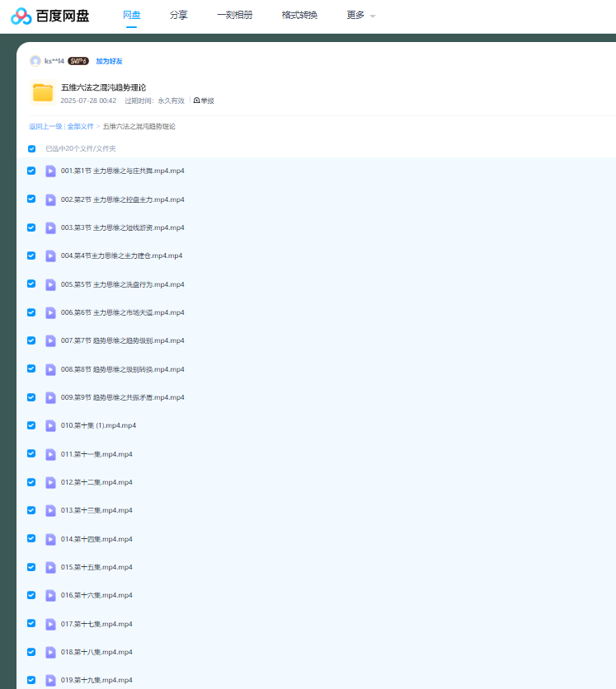This screenshot has width=616, height=689.
Task: Click the SVIP6 membership badge
Action: (78, 61)
